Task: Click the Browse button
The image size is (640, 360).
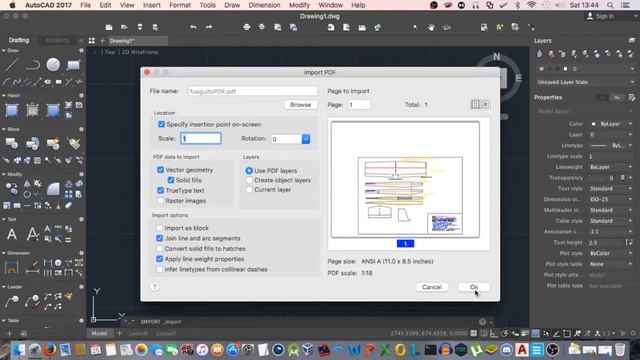Action: click(x=300, y=104)
